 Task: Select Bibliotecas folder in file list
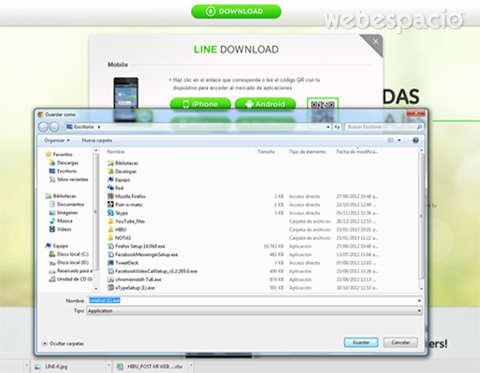(x=123, y=163)
